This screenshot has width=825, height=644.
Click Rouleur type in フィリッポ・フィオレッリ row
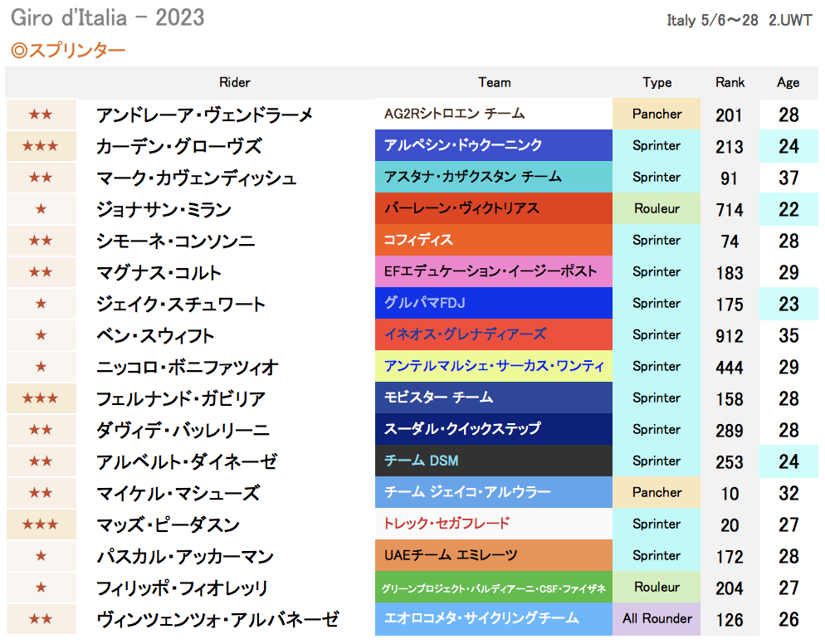(657, 588)
